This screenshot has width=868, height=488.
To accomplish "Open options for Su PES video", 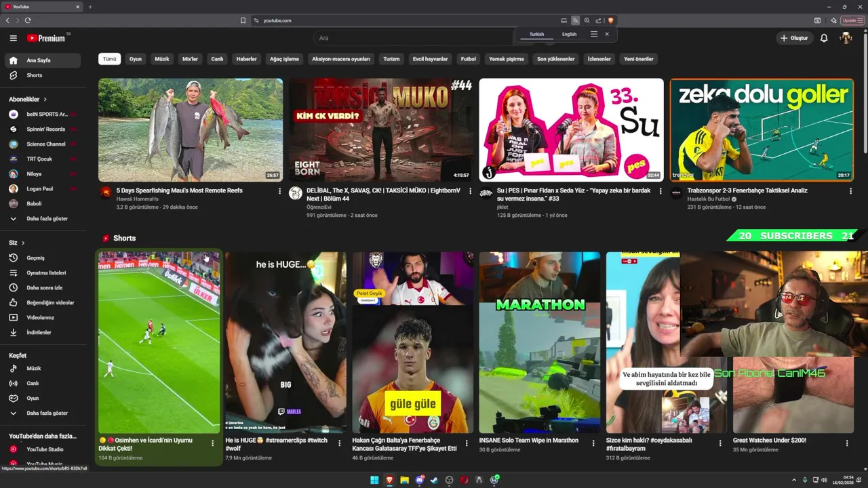I will point(660,191).
